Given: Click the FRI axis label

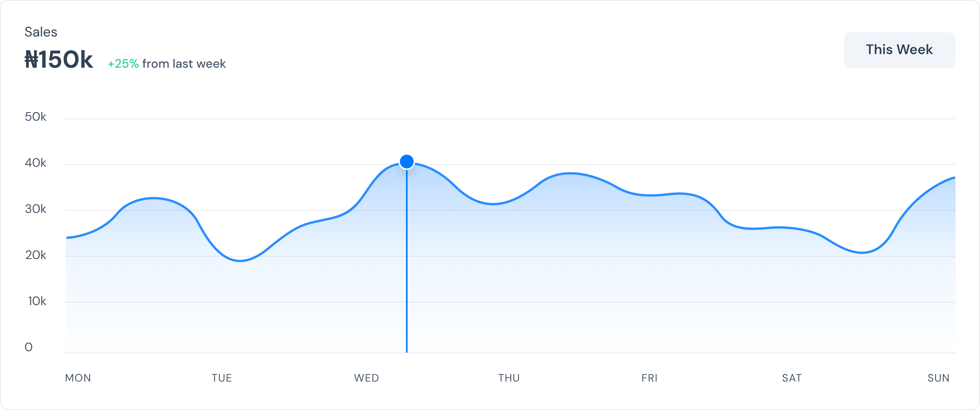Looking at the screenshot, I should (650, 378).
